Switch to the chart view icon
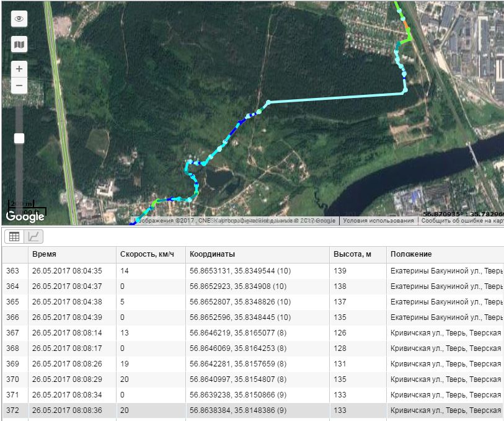Image resolution: width=504 pixels, height=421 pixels. [x=34, y=236]
